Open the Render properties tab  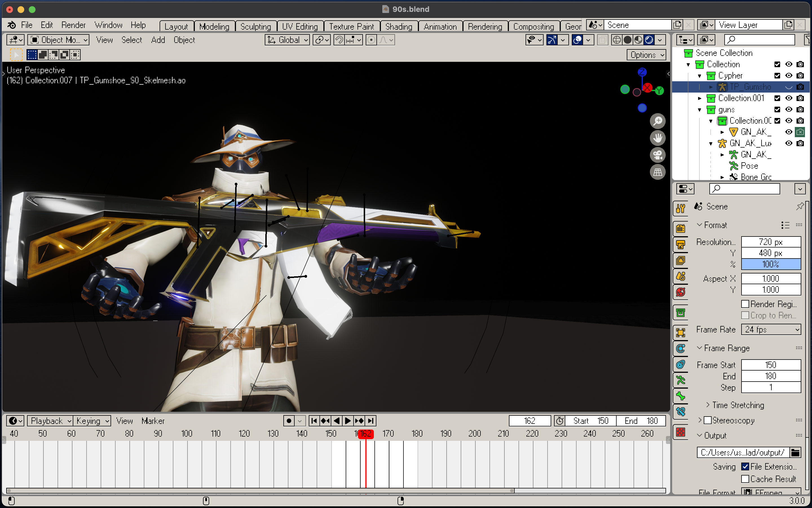tap(680, 229)
